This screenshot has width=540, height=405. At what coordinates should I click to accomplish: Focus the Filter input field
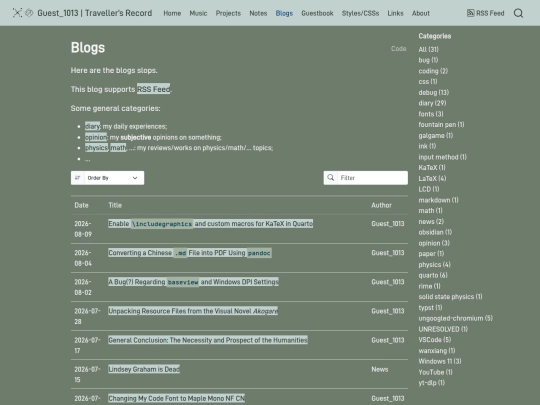coord(372,178)
